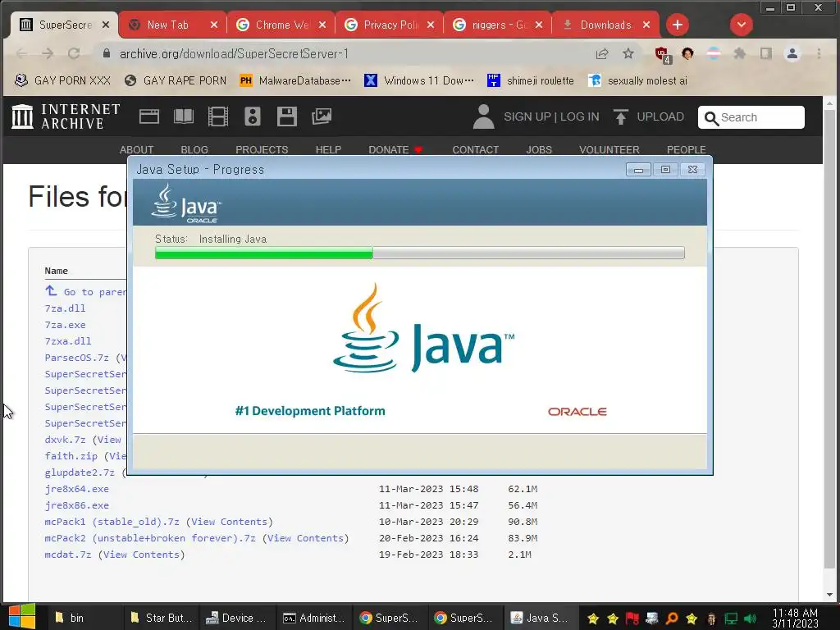
Task: Click the browser forward arrow
Action: (x=48, y=53)
